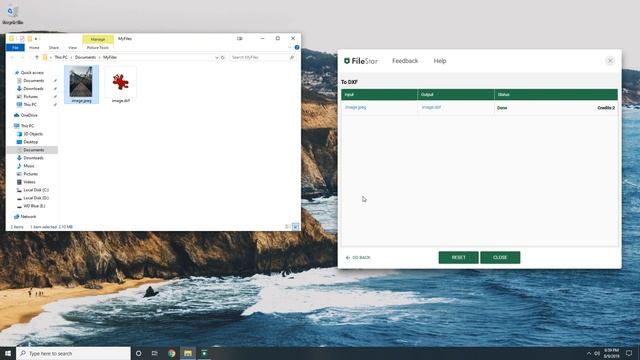The width and height of the screenshot is (640, 360).
Task: Collapse the Explorer ribbon chevron
Action: click(289, 47)
